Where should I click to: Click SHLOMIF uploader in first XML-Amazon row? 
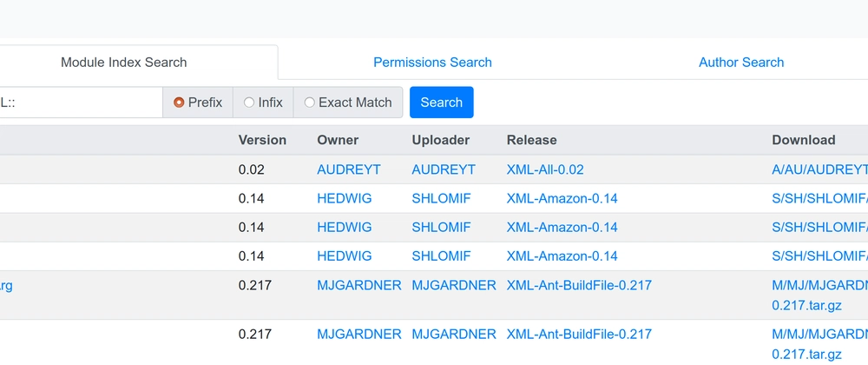441,198
